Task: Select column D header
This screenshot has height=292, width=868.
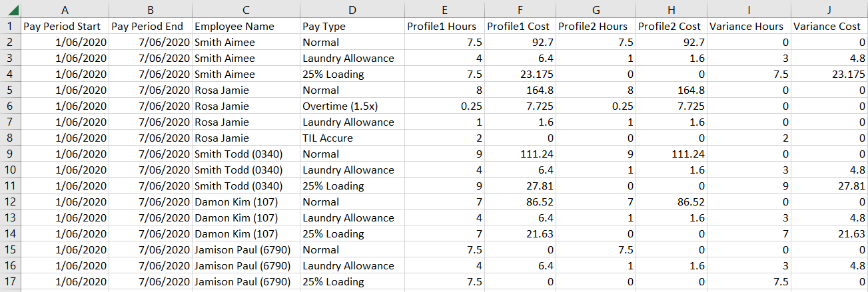Action: (352, 10)
